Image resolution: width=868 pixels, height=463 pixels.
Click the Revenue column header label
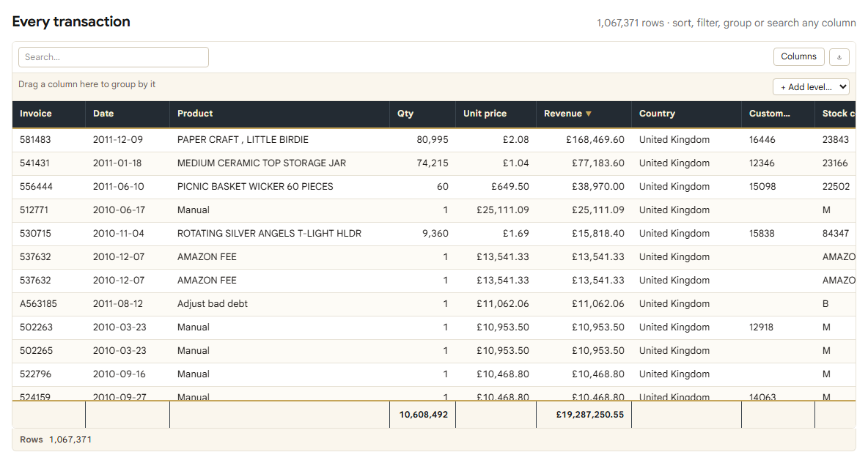(563, 114)
